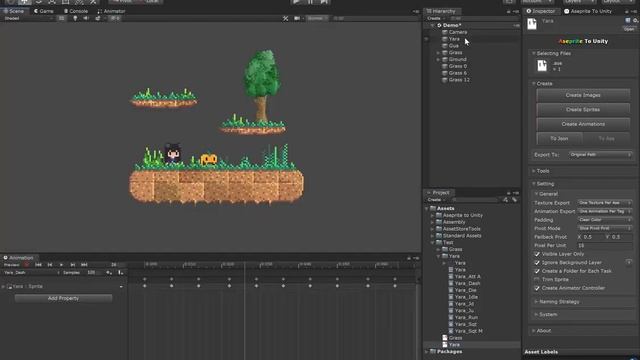Open the Export To dropdown

point(600,155)
